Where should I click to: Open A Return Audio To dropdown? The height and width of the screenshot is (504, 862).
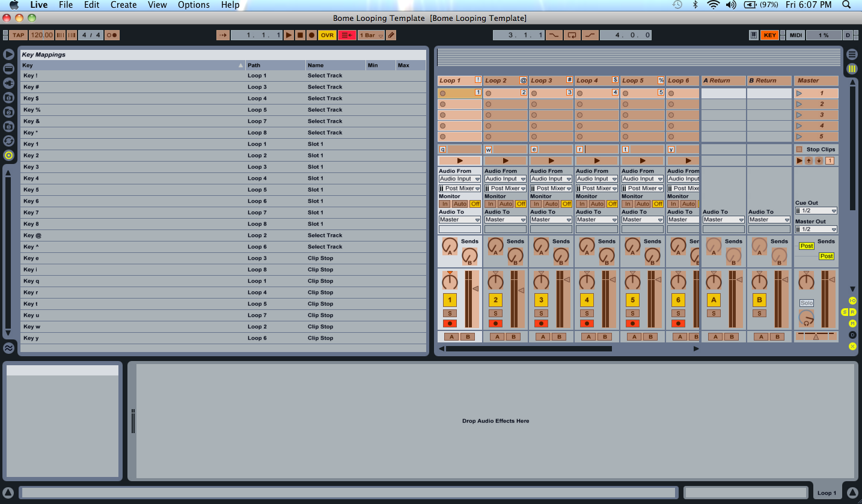coord(724,220)
